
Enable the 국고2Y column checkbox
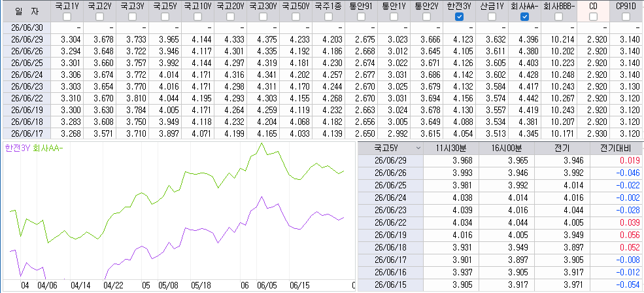(x=99, y=17)
